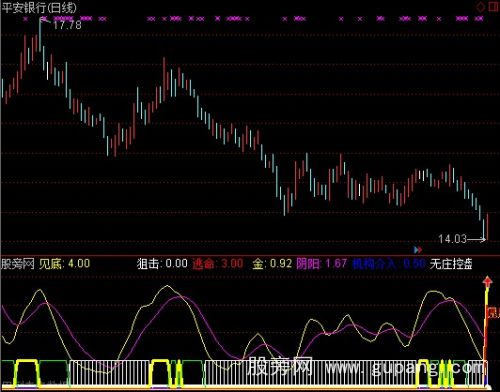Click the 17.78 high price label
Viewport: 500px width, 392px height.
tap(67, 25)
